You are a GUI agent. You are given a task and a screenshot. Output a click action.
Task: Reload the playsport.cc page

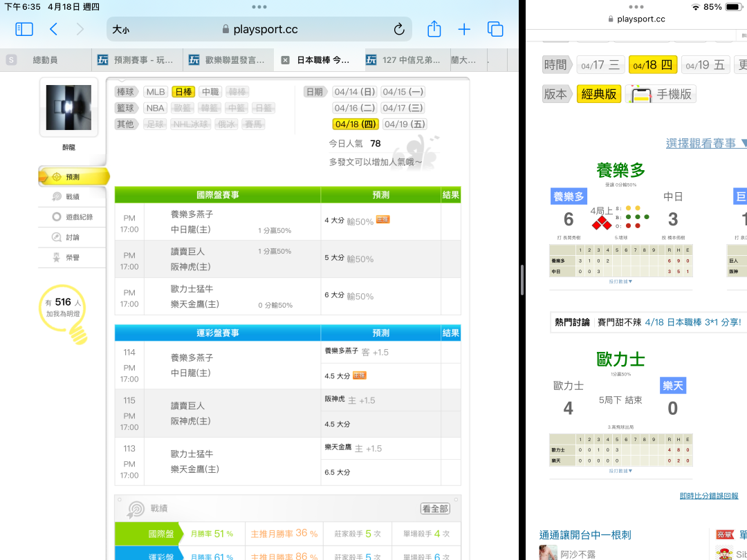click(399, 30)
